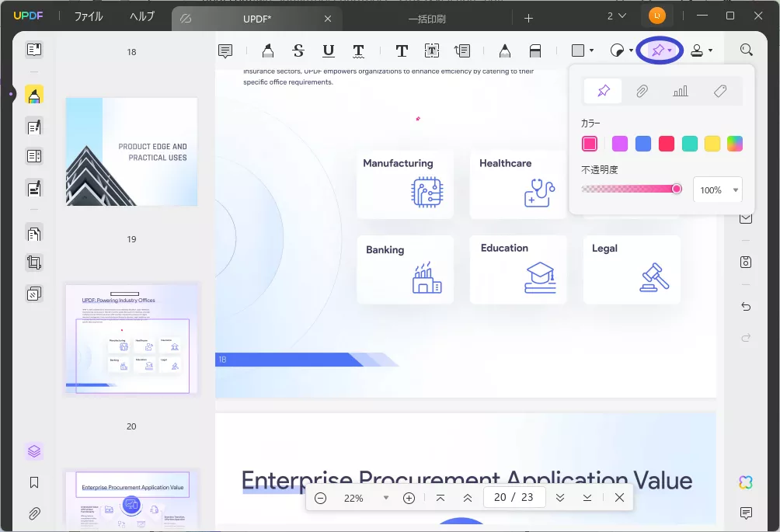Switch to the 一括印刷 tab
The height and width of the screenshot is (532, 780).
point(427,19)
